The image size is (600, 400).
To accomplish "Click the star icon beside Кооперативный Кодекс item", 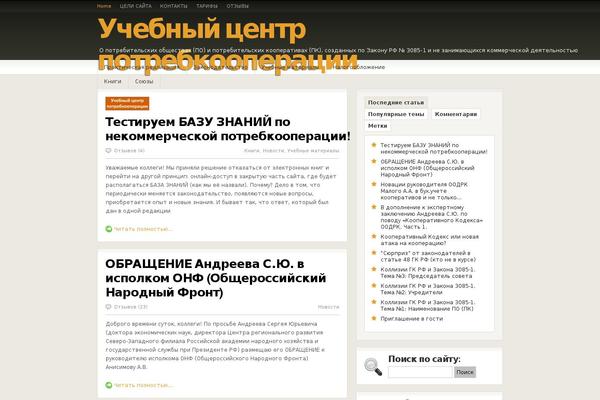I will pyautogui.click(x=374, y=237).
